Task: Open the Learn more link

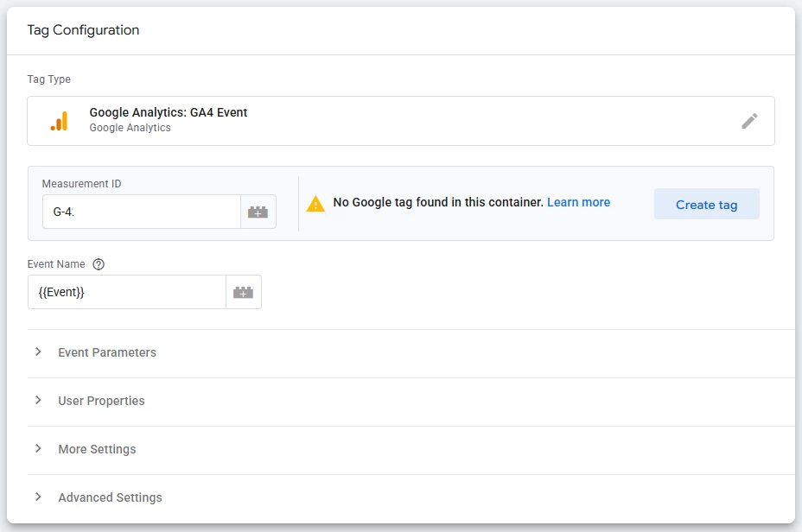Action: click(x=578, y=202)
